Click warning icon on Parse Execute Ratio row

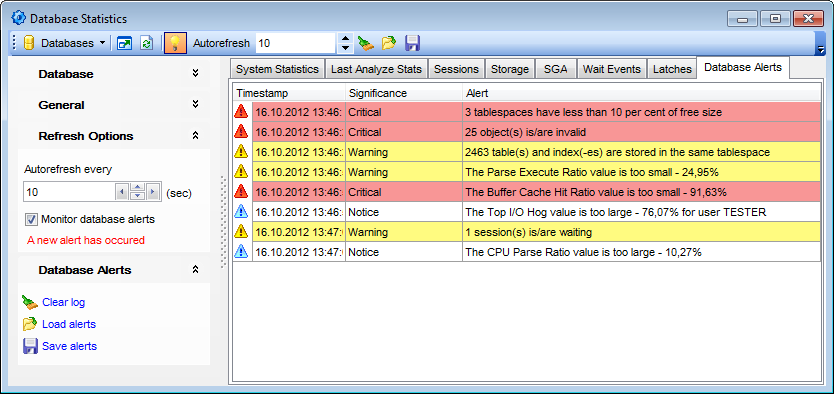point(241,172)
